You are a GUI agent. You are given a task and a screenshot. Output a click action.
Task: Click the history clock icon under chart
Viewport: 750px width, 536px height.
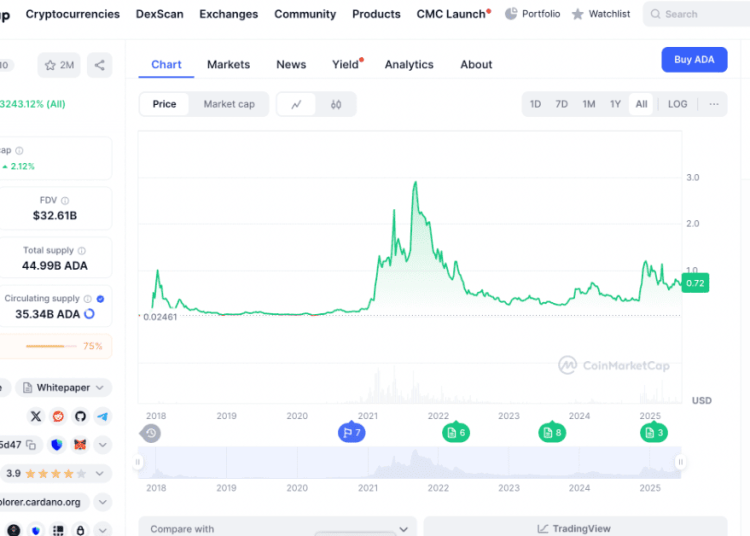point(151,433)
